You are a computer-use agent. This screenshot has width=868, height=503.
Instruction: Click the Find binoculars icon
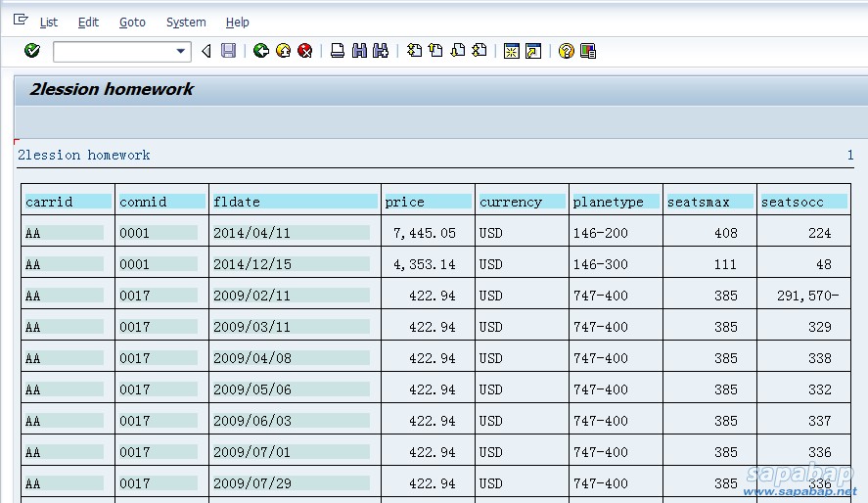pyautogui.click(x=359, y=51)
